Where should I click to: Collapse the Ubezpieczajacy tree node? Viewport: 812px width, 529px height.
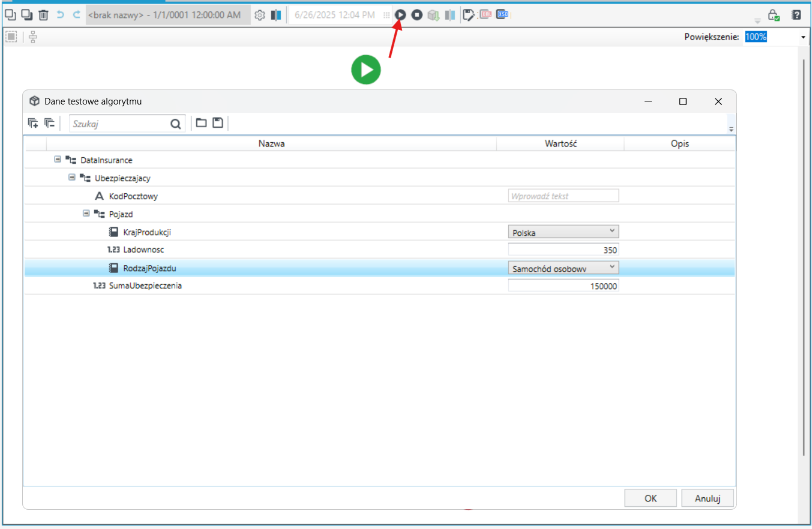click(x=72, y=178)
